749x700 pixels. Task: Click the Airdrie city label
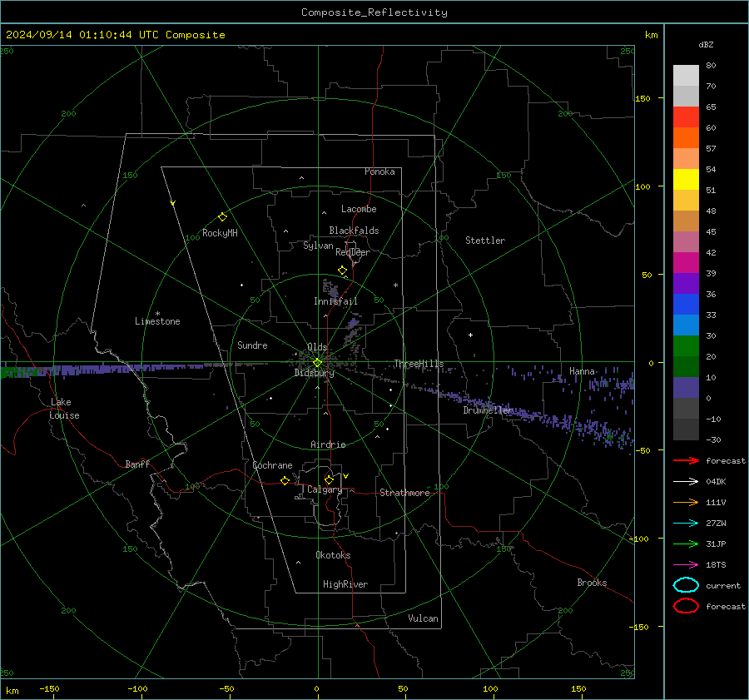(x=328, y=444)
